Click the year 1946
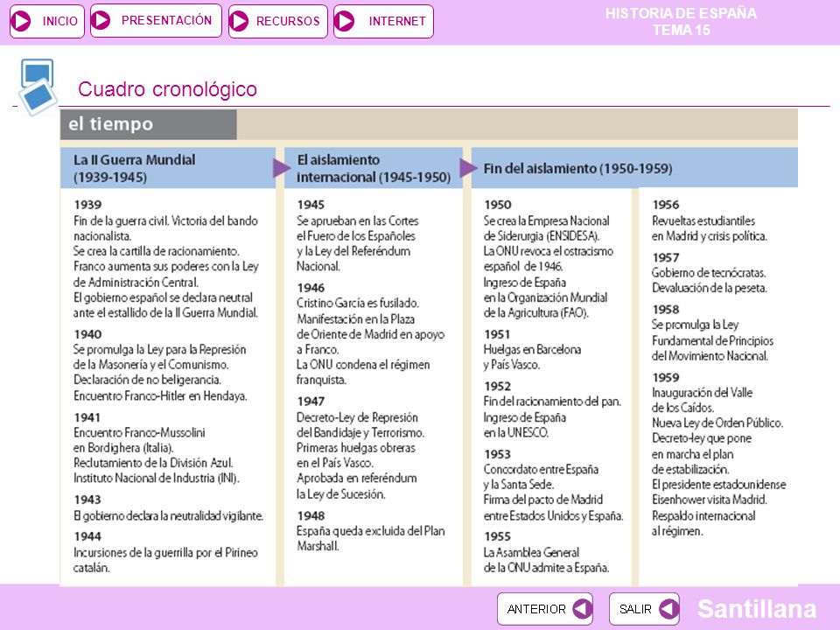840x630 pixels. click(x=311, y=288)
